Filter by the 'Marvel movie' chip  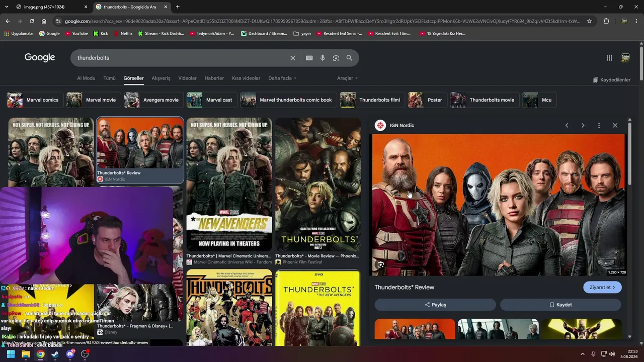pyautogui.click(x=93, y=100)
